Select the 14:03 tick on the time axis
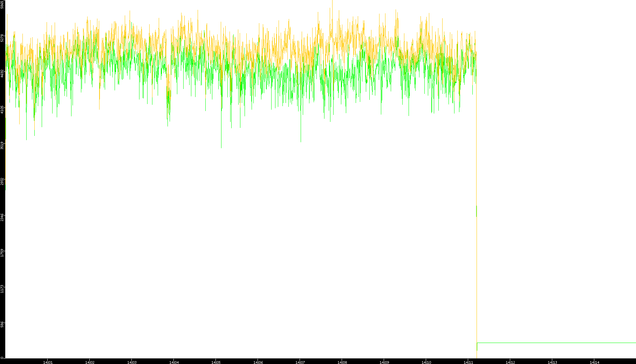The width and height of the screenshot is (636, 364). (x=132, y=362)
